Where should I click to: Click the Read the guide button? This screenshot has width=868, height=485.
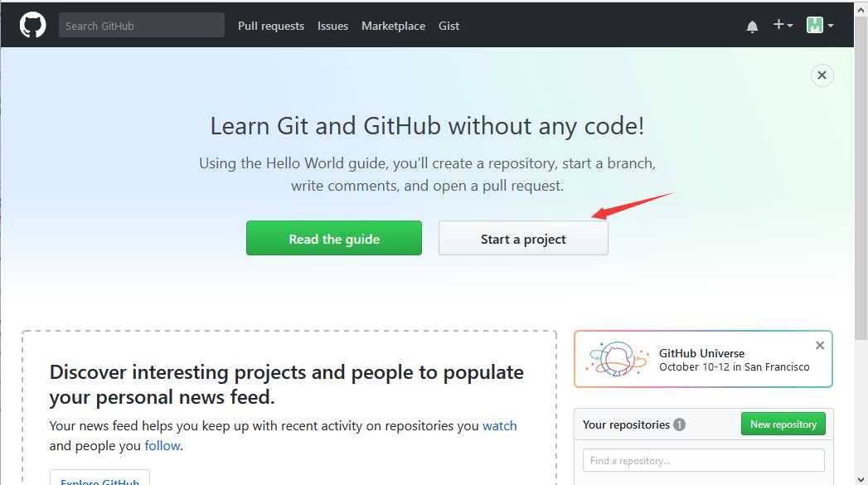(x=334, y=238)
